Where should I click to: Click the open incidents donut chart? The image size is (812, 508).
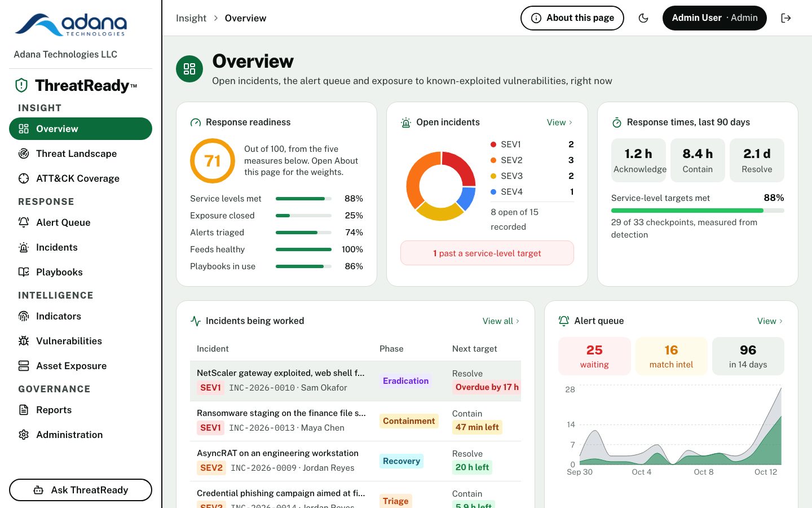coord(441,186)
